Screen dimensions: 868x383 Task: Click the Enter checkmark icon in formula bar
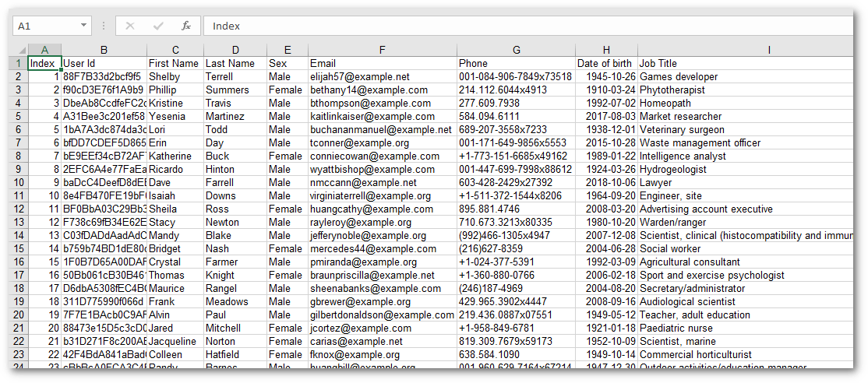coord(158,26)
